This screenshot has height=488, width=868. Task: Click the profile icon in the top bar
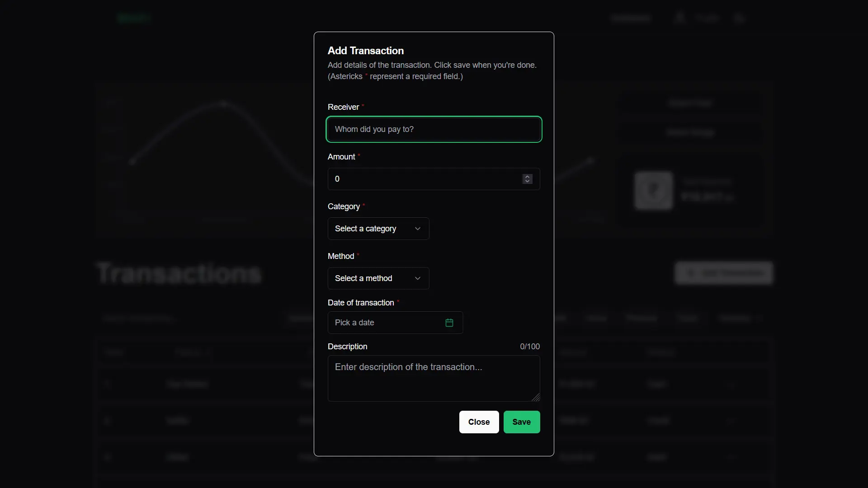tap(680, 18)
